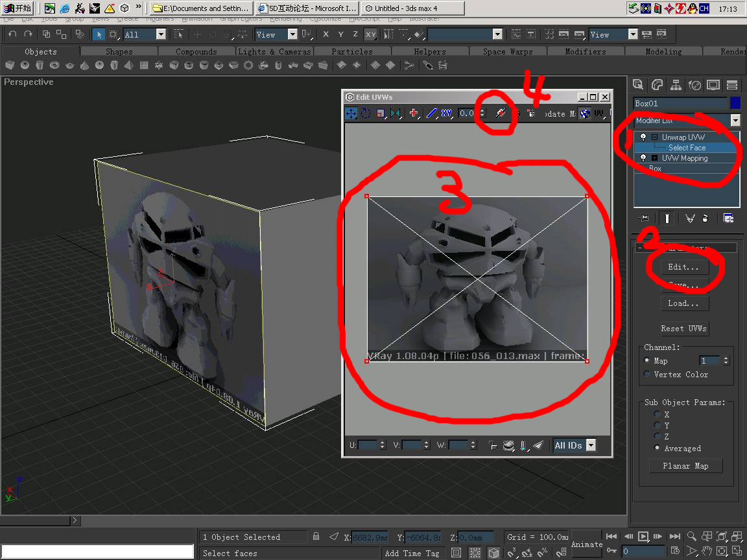
Task: Click the Add Time Tag button
Action: click(x=412, y=553)
